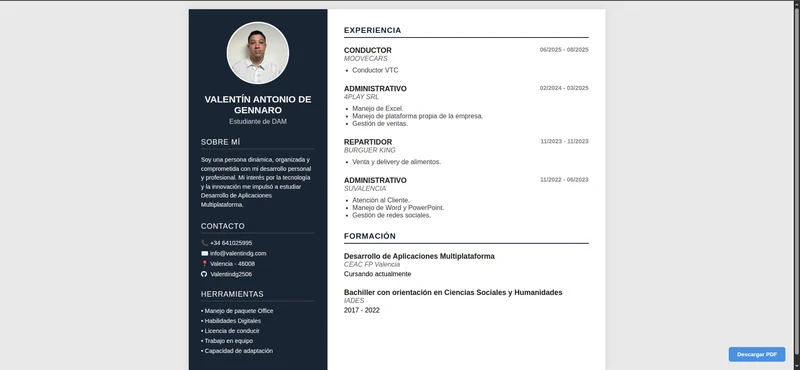Open the Valentindg2506 GitHub link

(231, 274)
